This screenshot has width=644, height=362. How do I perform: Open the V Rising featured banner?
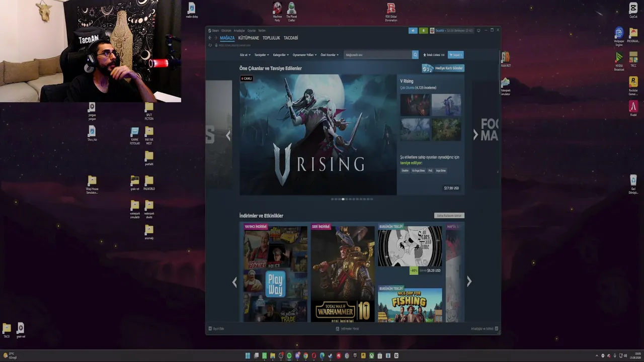tap(318, 135)
